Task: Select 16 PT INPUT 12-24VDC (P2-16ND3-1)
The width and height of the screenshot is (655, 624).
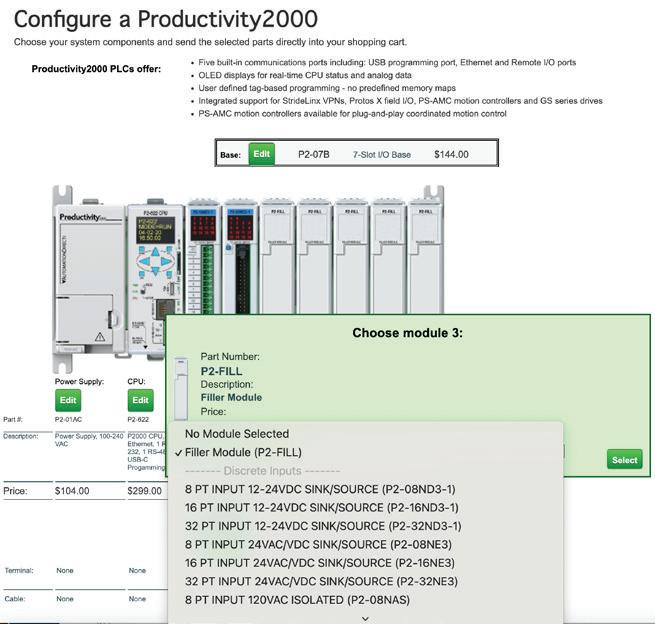Action: pyautogui.click(x=365, y=507)
